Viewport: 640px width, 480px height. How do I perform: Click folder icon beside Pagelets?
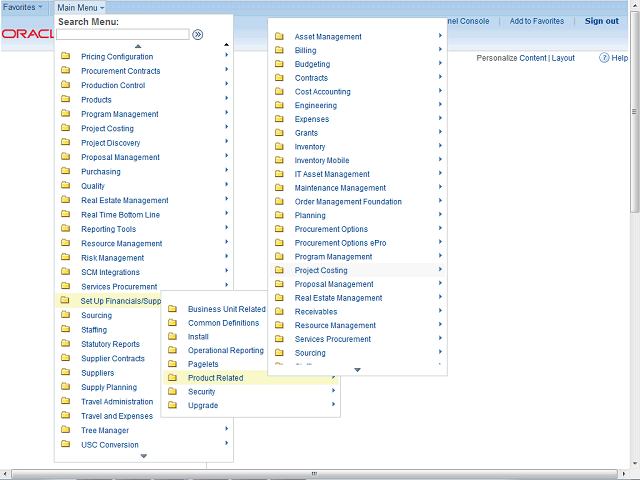[173, 364]
